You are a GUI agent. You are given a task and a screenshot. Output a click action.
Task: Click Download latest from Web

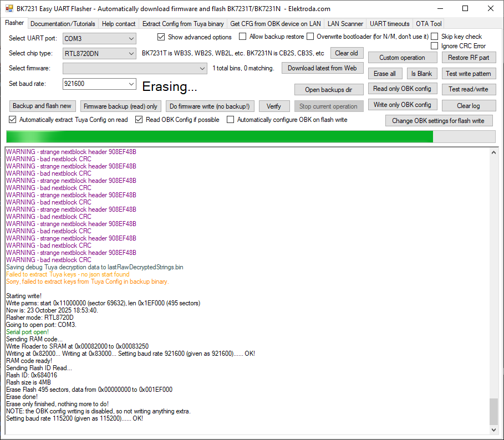tap(322, 68)
